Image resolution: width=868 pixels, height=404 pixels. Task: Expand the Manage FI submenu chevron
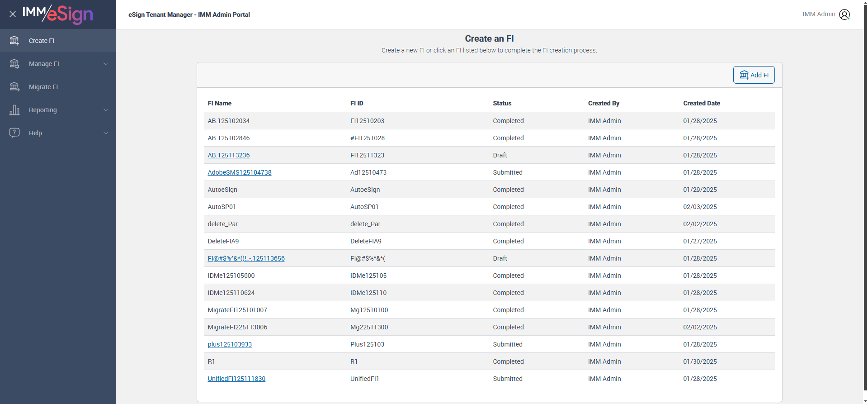tap(106, 64)
